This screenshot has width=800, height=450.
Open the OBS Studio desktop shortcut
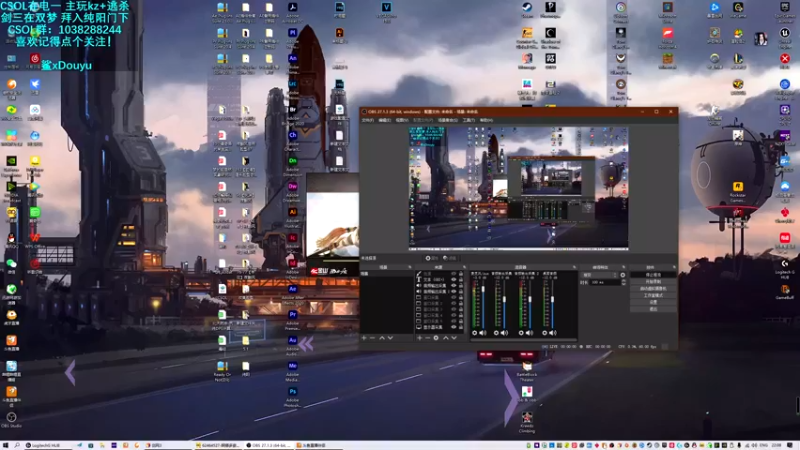11,419
